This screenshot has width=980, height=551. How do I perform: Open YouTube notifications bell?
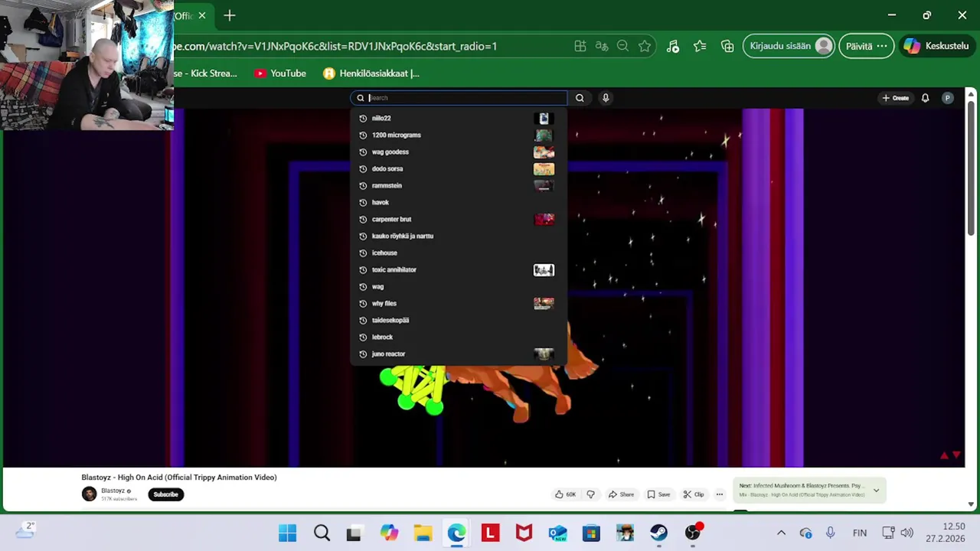pos(925,98)
